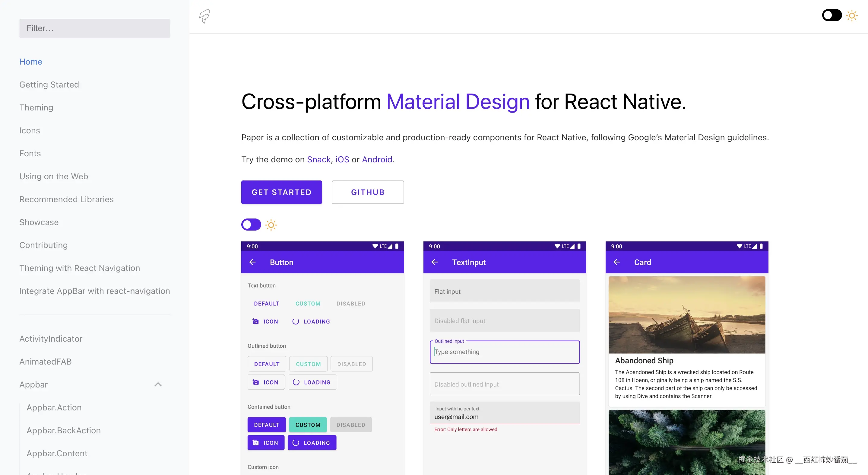Click back arrow in Button demo appbar
Viewport: 868px width, 475px height.
(x=252, y=262)
